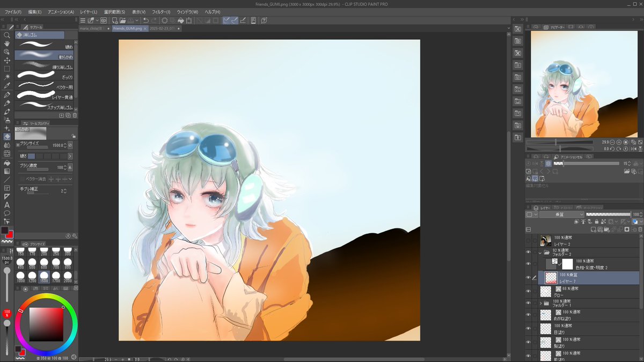Screen dimensions: 644x362
Task: Select the 硬め eraser sub tool
Action: tap(45, 45)
